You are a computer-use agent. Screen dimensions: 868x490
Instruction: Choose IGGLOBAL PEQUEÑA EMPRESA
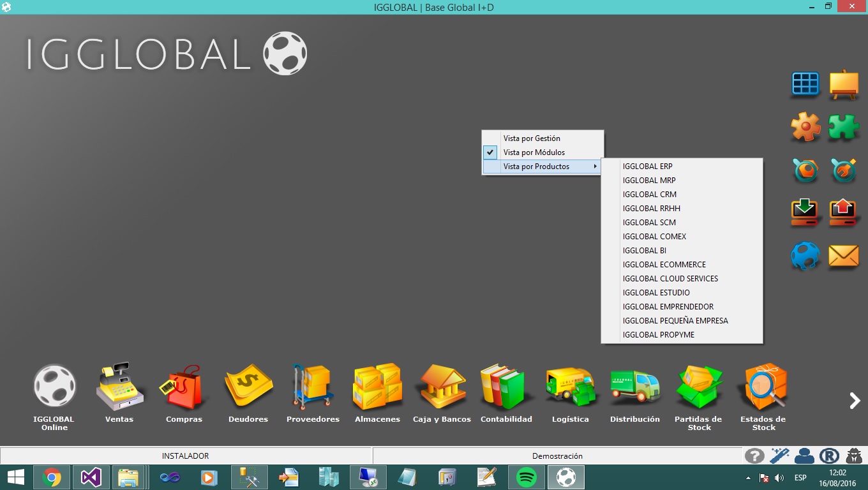(682, 321)
